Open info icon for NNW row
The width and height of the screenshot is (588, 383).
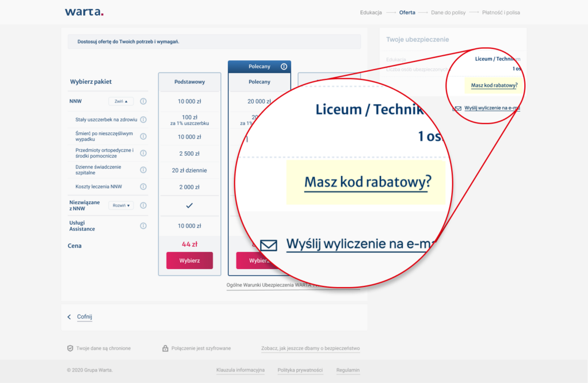click(x=143, y=101)
